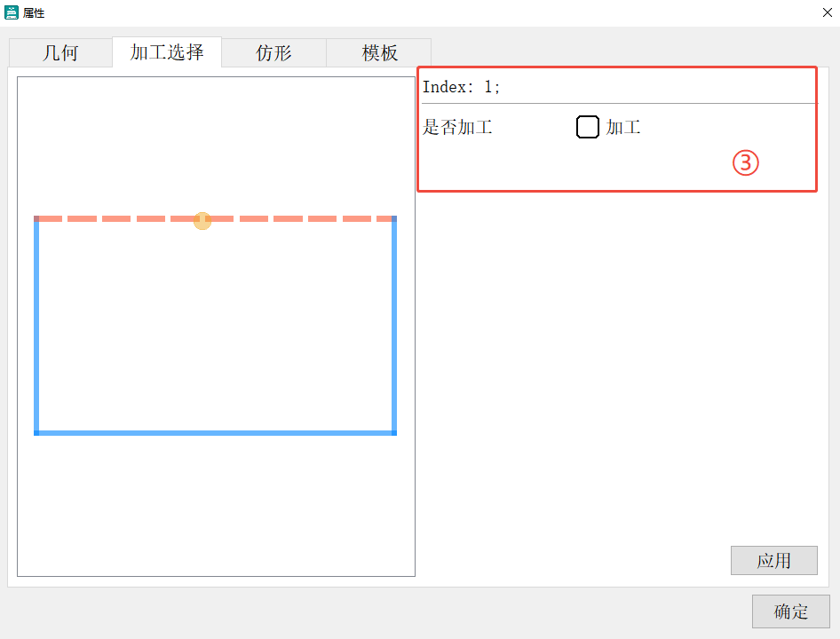The width and height of the screenshot is (840, 639).
Task: Pick the blue right edge of the rectangle
Action: [394, 328]
